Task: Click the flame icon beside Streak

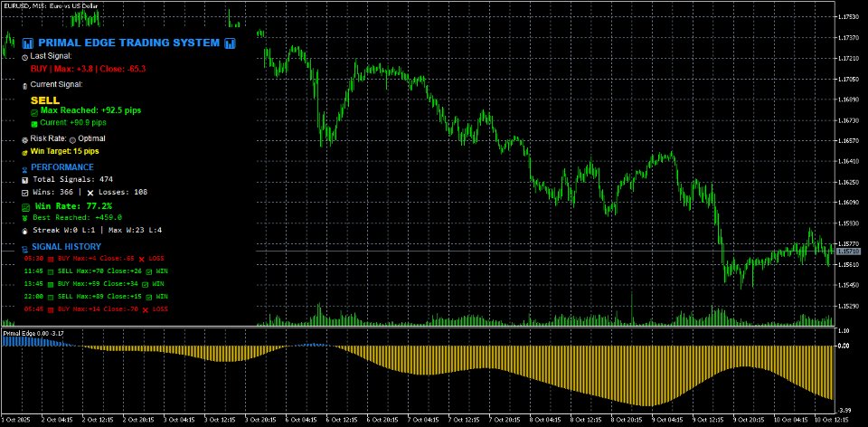Action: 25,231
